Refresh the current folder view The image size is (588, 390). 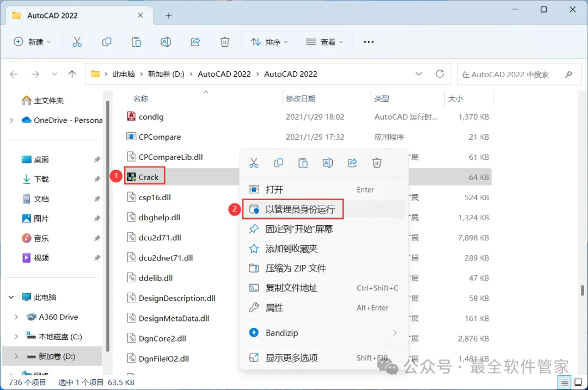pos(440,74)
